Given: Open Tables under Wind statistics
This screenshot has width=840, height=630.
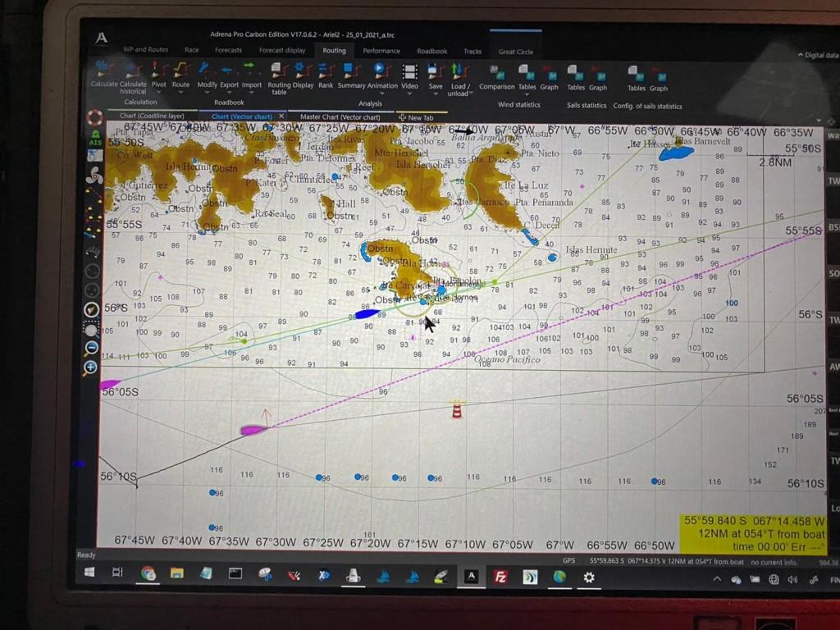Looking at the screenshot, I should click(x=527, y=78).
